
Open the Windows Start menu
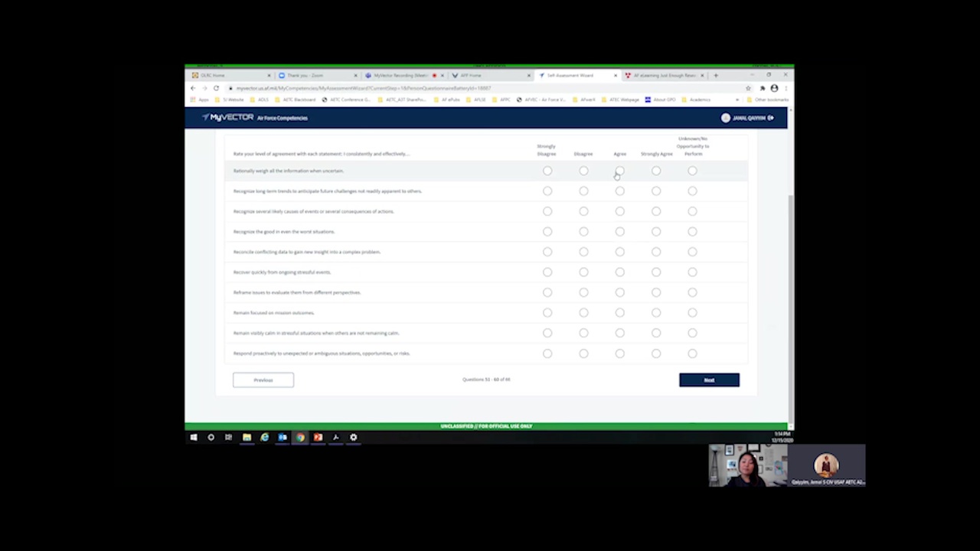(194, 438)
